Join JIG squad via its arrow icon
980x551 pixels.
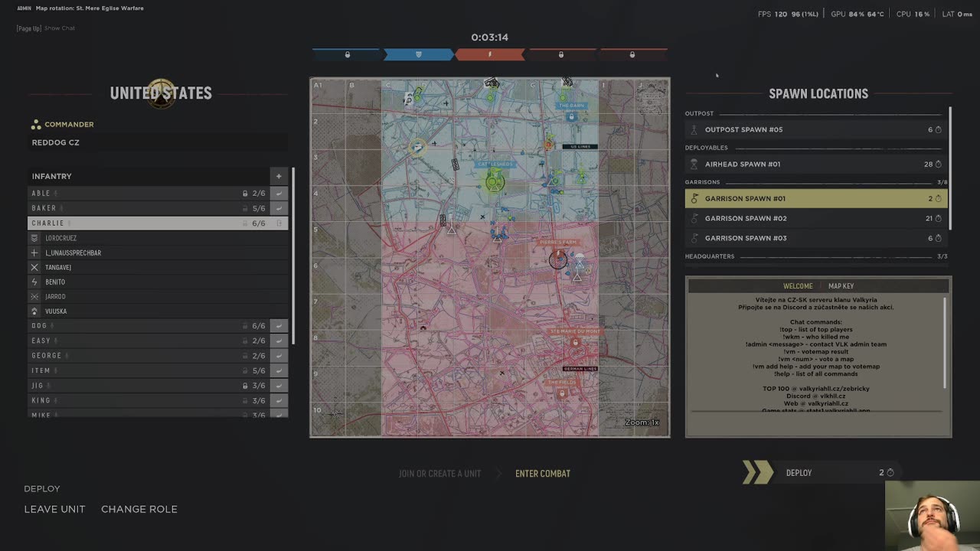(x=279, y=386)
